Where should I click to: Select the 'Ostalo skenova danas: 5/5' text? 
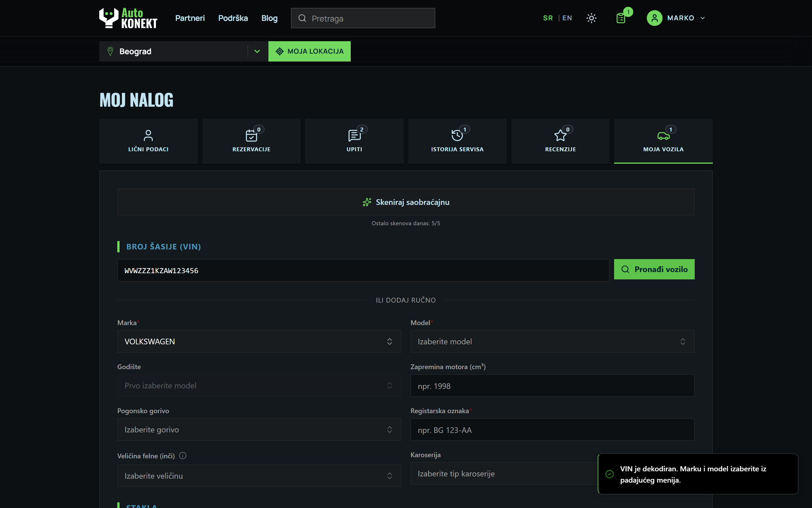[x=406, y=223]
